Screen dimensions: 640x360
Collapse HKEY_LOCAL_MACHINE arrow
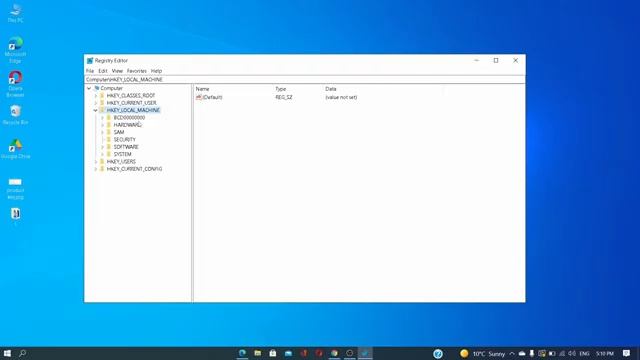click(96, 110)
